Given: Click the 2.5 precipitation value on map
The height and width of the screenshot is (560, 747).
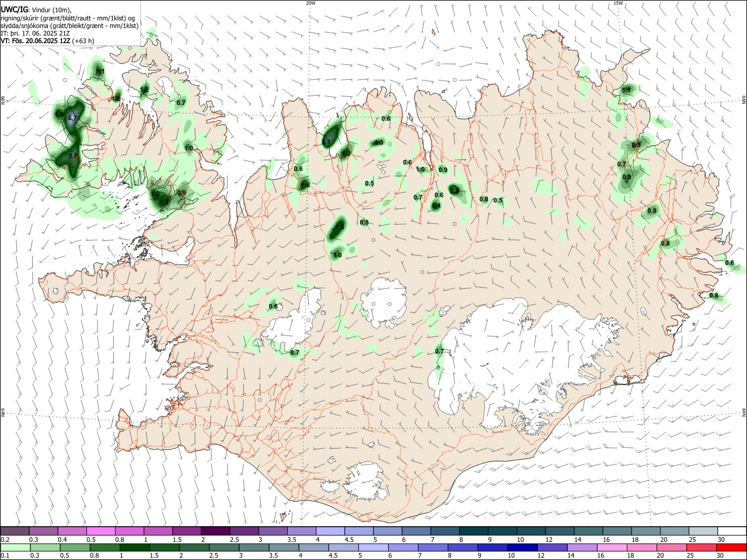Looking at the screenshot, I should [454, 191].
